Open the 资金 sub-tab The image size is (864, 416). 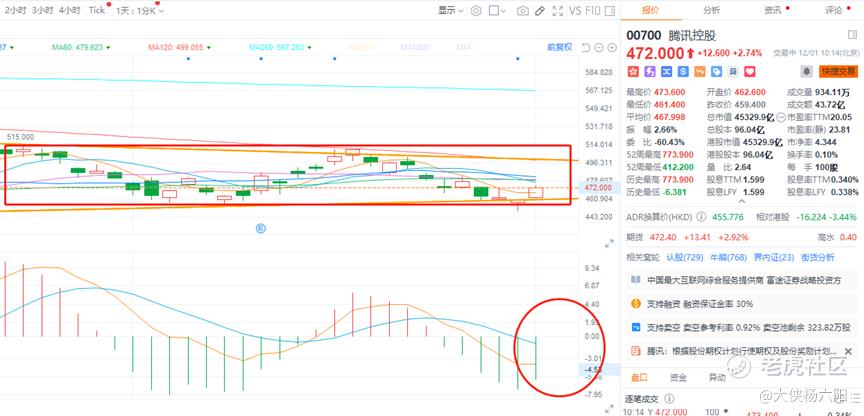click(x=678, y=377)
